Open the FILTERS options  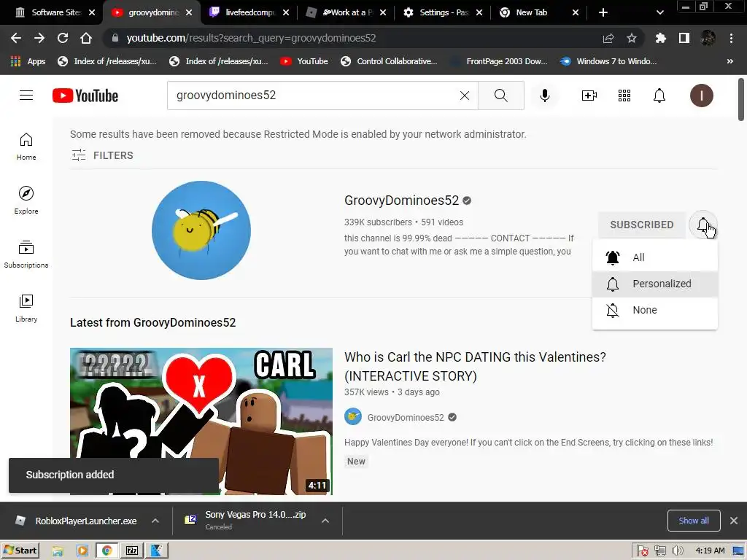click(x=102, y=155)
